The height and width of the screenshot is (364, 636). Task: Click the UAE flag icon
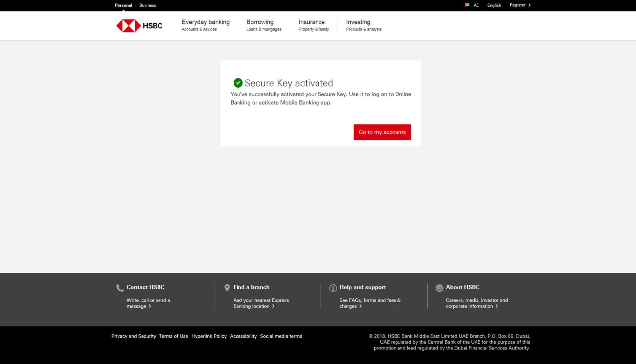[467, 5]
